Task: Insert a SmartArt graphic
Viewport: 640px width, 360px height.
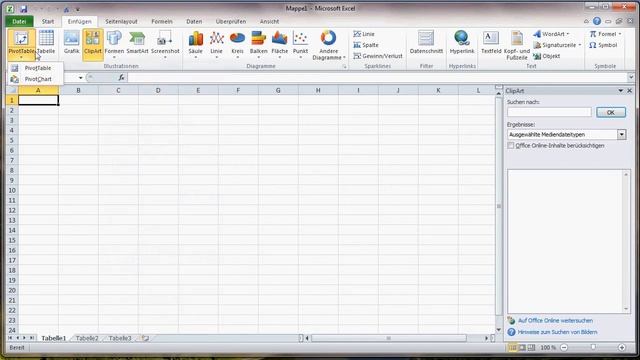Action: [137, 42]
